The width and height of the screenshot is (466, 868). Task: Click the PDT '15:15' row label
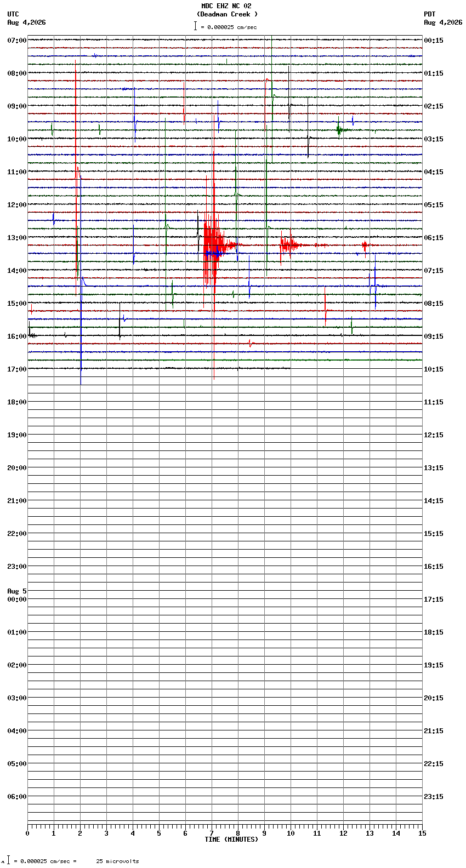click(x=434, y=534)
